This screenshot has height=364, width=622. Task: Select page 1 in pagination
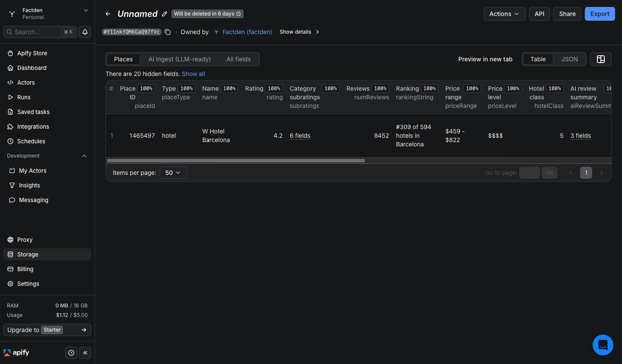pos(586,173)
